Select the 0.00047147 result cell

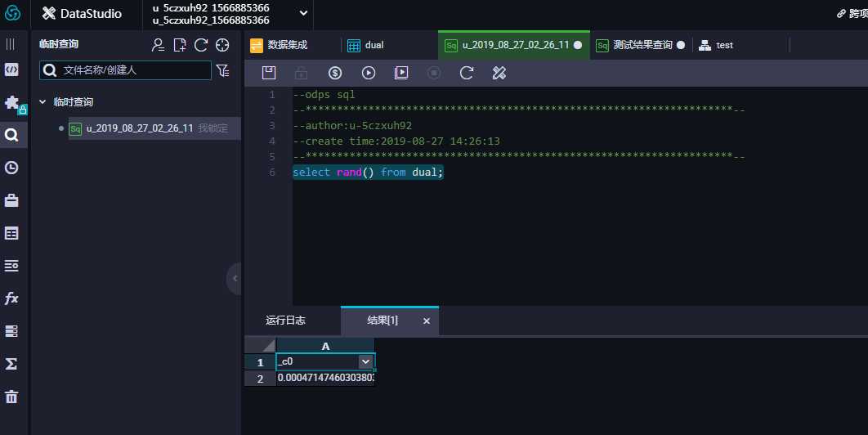[x=325, y=378]
